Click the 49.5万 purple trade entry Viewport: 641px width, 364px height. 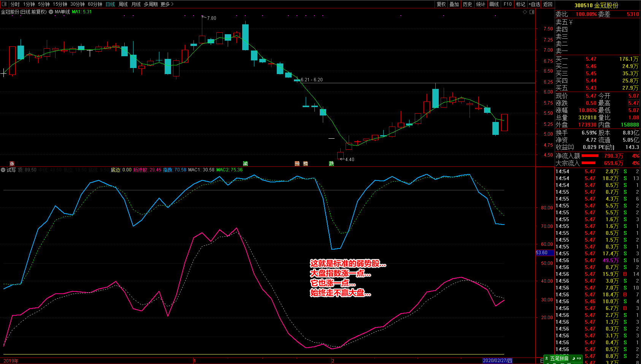pyautogui.click(x=610, y=260)
